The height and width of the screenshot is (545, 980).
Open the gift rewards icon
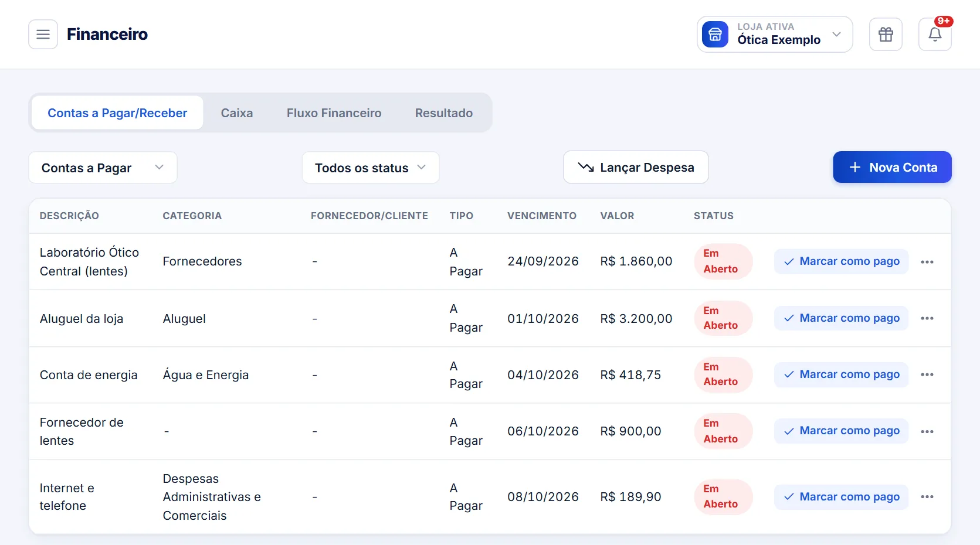(886, 35)
